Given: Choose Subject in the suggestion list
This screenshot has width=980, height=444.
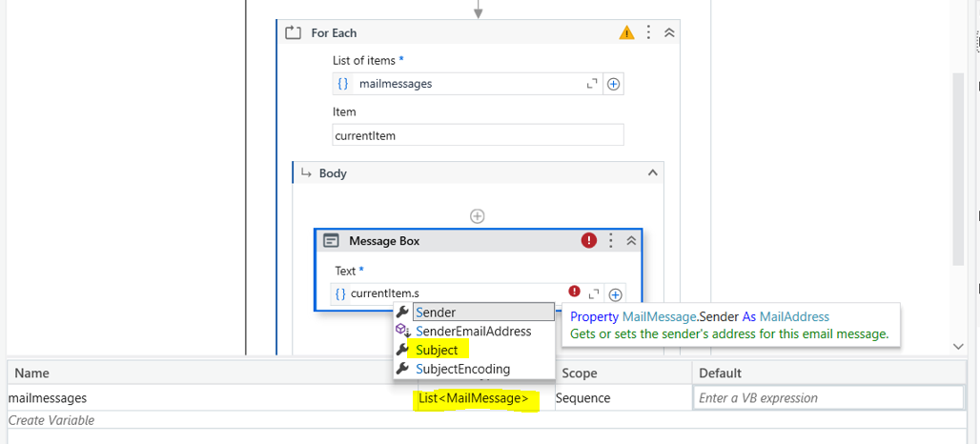Looking at the screenshot, I should [x=437, y=350].
